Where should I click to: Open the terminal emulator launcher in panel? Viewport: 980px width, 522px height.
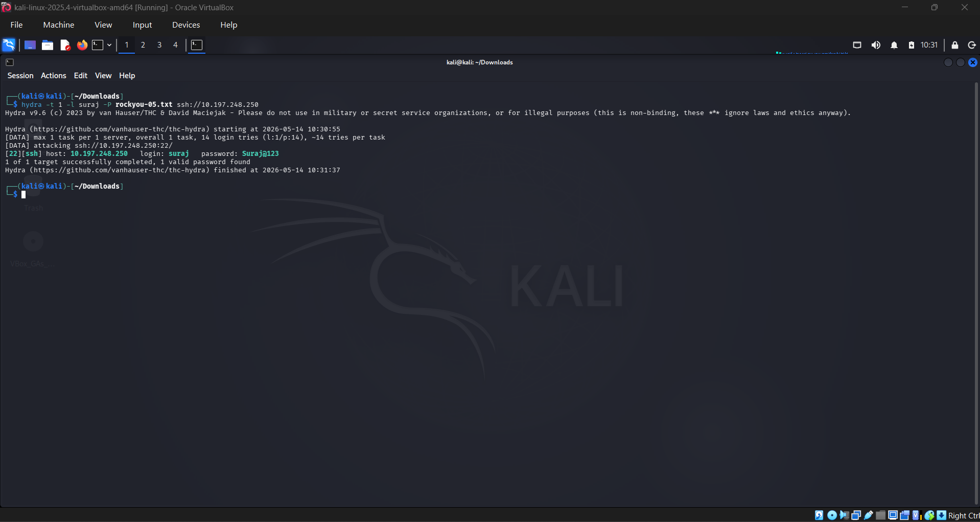pos(98,45)
